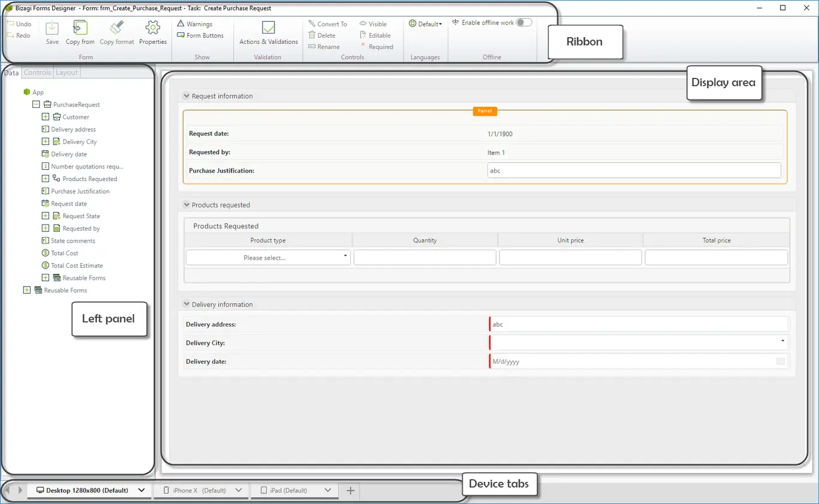Toggle Editable property in ribbon
The width and height of the screenshot is (819, 504).
(x=375, y=35)
